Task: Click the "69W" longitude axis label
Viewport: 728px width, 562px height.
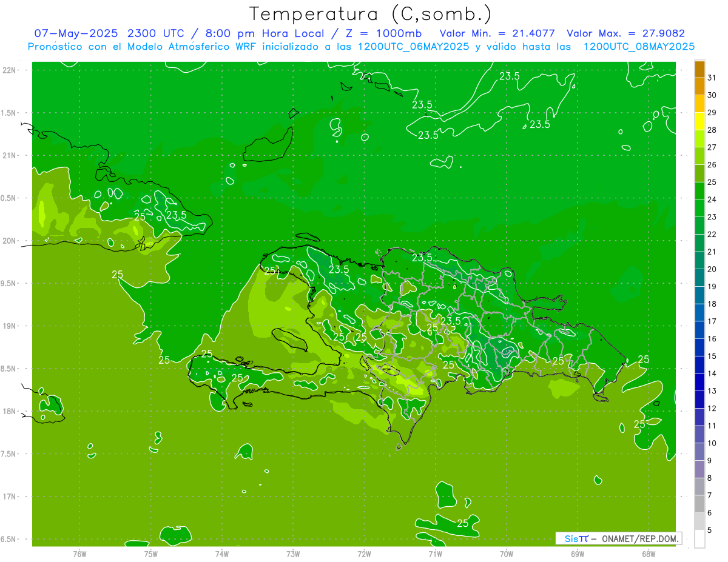Action: pos(578,554)
